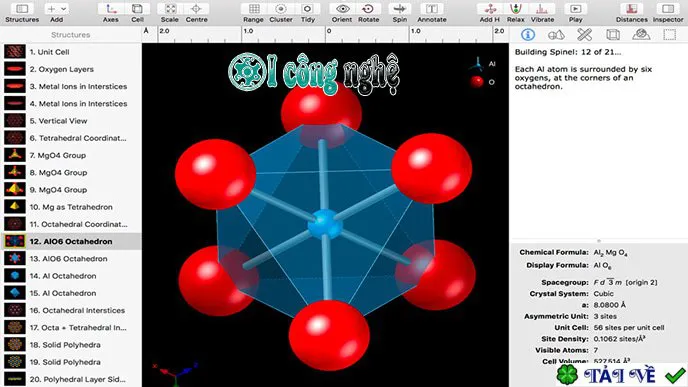Click the red O legend swatch
This screenshot has width=688, height=387.
pos(477,82)
